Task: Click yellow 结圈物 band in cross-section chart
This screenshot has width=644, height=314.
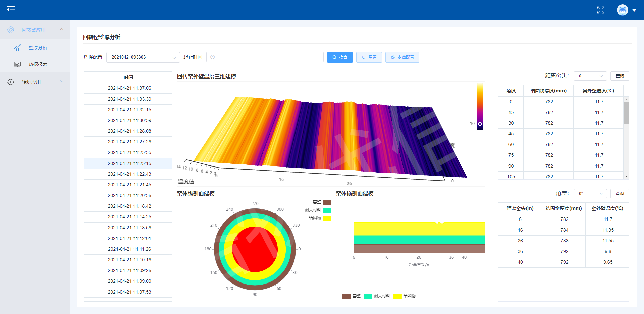Action: coord(419,229)
